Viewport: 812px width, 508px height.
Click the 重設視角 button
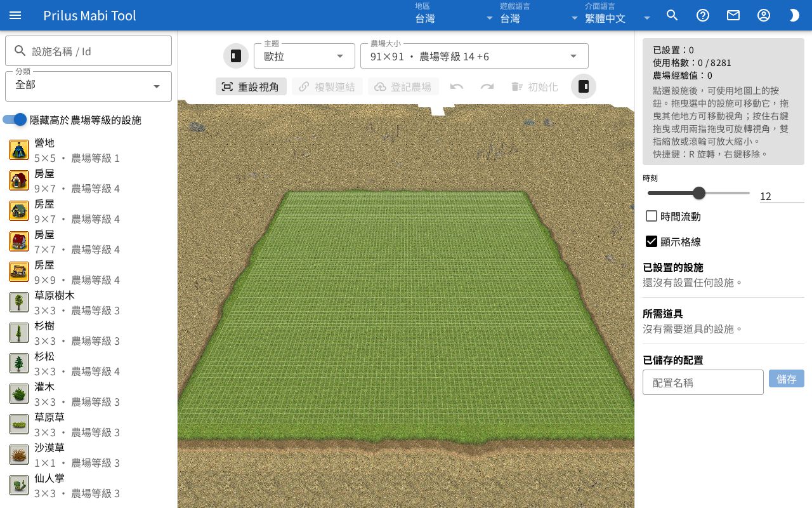click(x=251, y=86)
